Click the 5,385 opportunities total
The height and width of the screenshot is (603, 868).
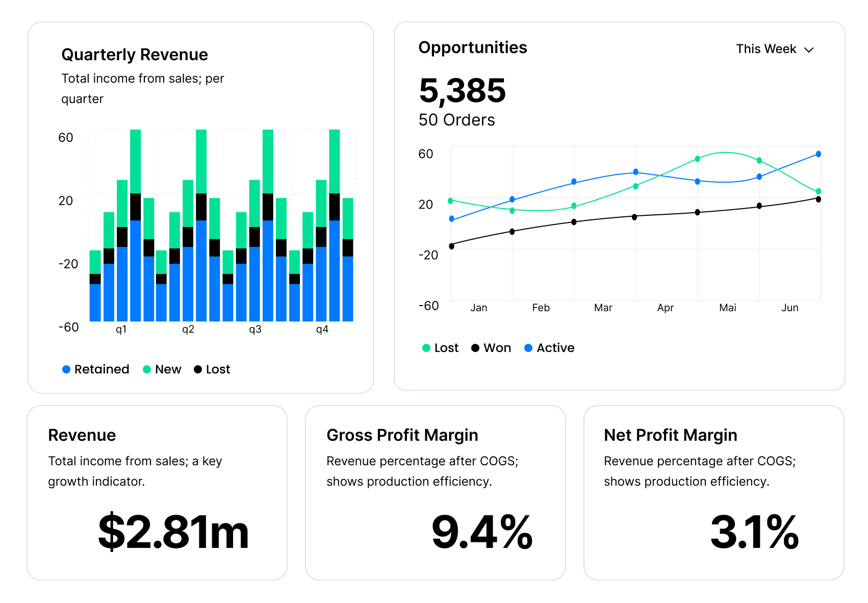click(462, 91)
